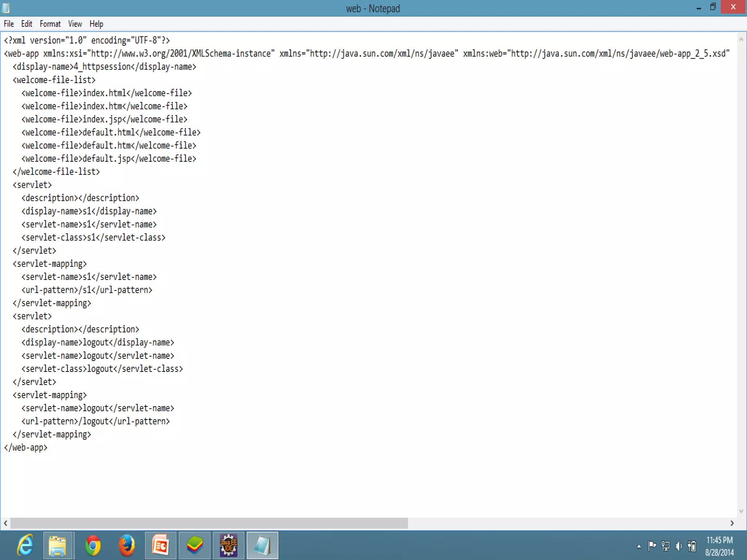The width and height of the screenshot is (747, 560).
Task: Click the horizontal scrollbar right arrow
Action: (x=732, y=523)
